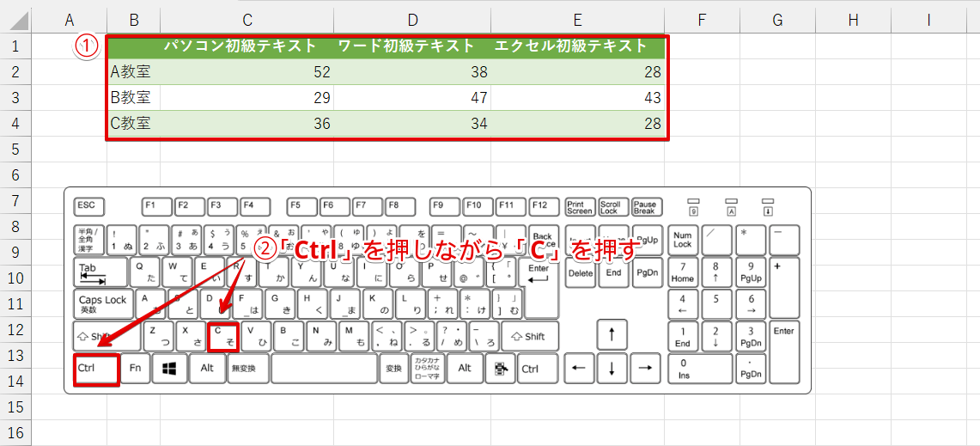The width and height of the screenshot is (980, 446).
Task: Click the Caps Lock key in keyboard picture
Action: point(102,304)
